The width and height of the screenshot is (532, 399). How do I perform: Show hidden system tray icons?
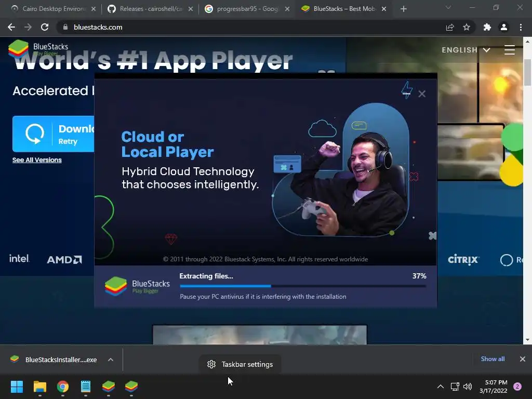(x=441, y=387)
